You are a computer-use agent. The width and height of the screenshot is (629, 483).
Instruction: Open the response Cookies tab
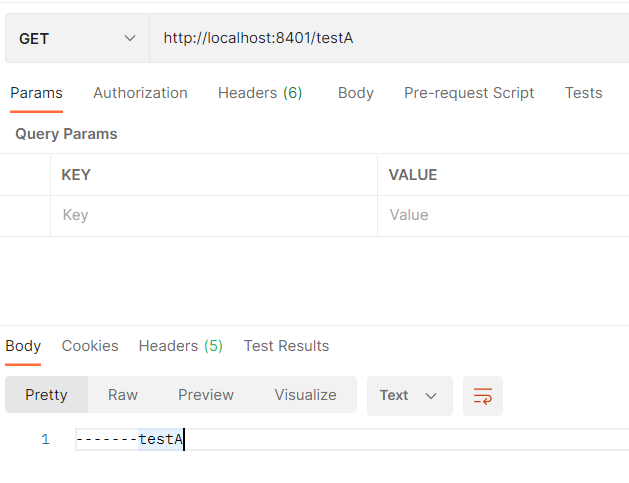click(90, 346)
